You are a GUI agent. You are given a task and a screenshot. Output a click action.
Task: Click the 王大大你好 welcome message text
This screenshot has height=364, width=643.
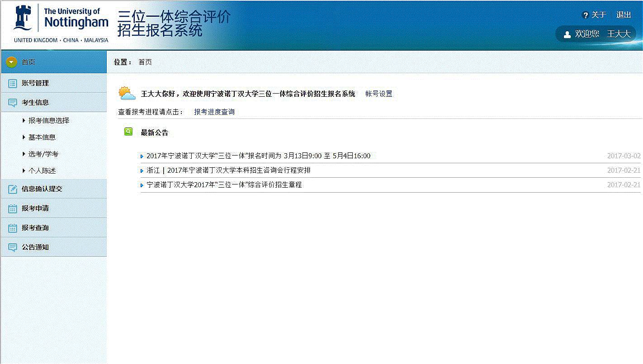click(248, 94)
